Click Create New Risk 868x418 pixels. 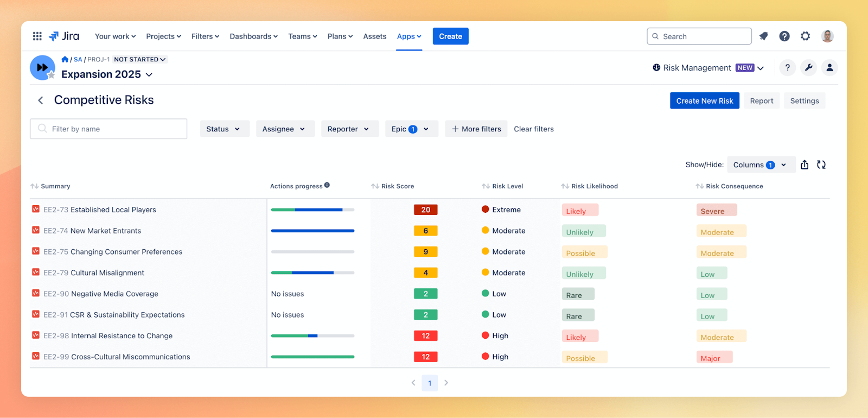pyautogui.click(x=705, y=100)
